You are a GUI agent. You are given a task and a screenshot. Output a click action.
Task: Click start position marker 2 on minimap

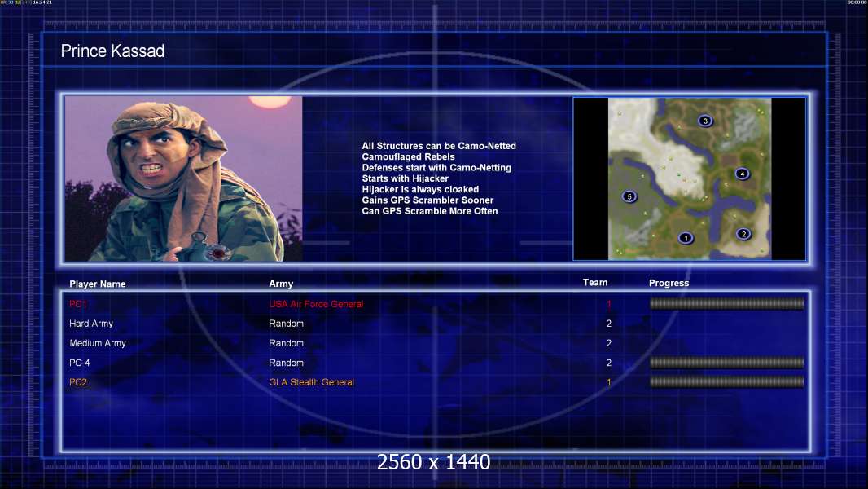click(743, 234)
